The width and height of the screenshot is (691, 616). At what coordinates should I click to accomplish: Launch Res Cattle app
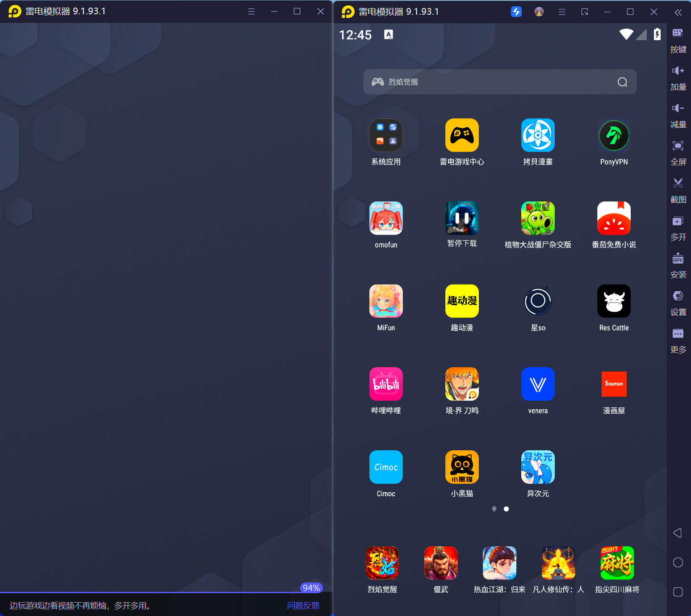click(614, 301)
